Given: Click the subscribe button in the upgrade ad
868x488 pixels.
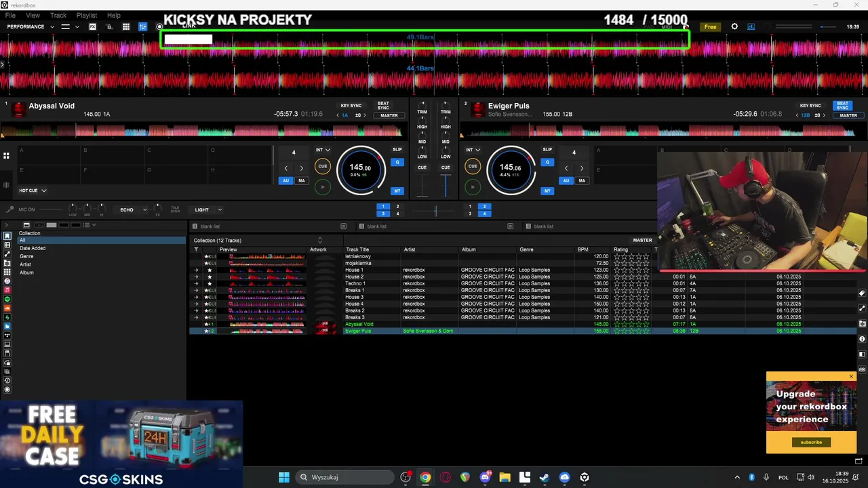Looking at the screenshot, I should point(811,442).
